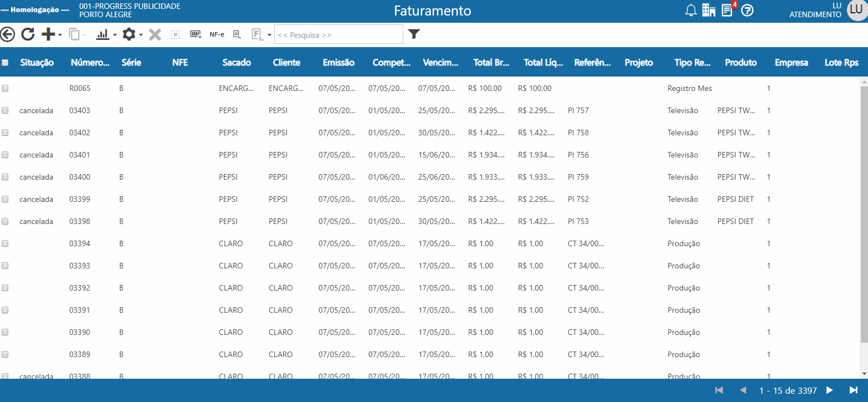Image resolution: width=868 pixels, height=402 pixels.
Task: Go to the first page of results
Action: pos(720,390)
